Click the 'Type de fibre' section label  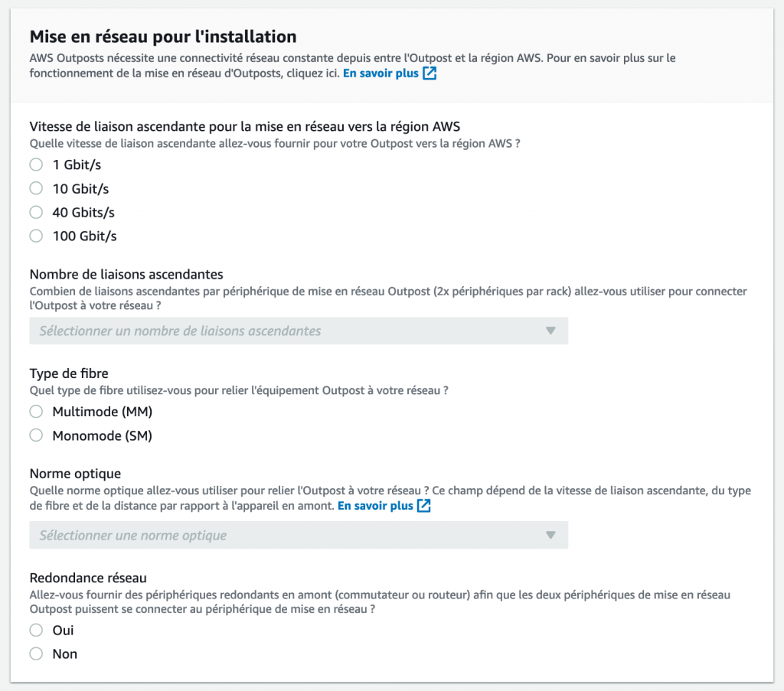69,373
